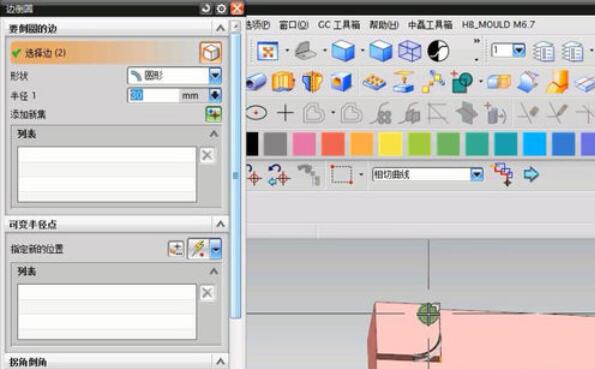Image resolution: width=595 pixels, height=369 pixels.
Task: Click the grayed extract body plus icon
Action: (x=495, y=113)
